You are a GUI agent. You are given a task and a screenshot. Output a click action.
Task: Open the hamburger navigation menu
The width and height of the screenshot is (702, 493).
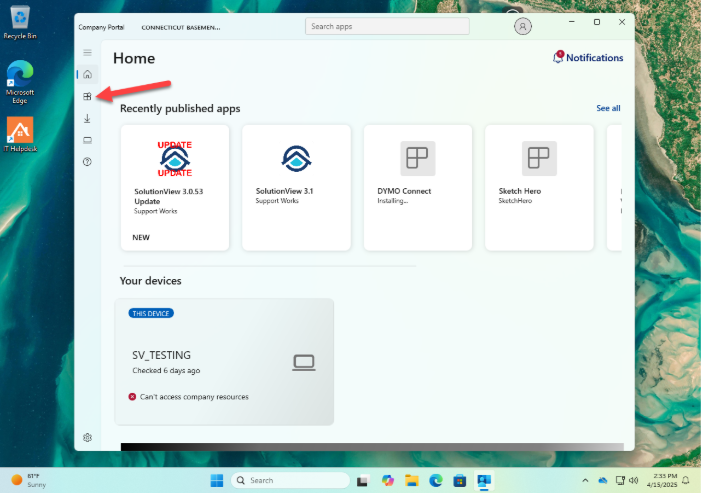pos(87,53)
